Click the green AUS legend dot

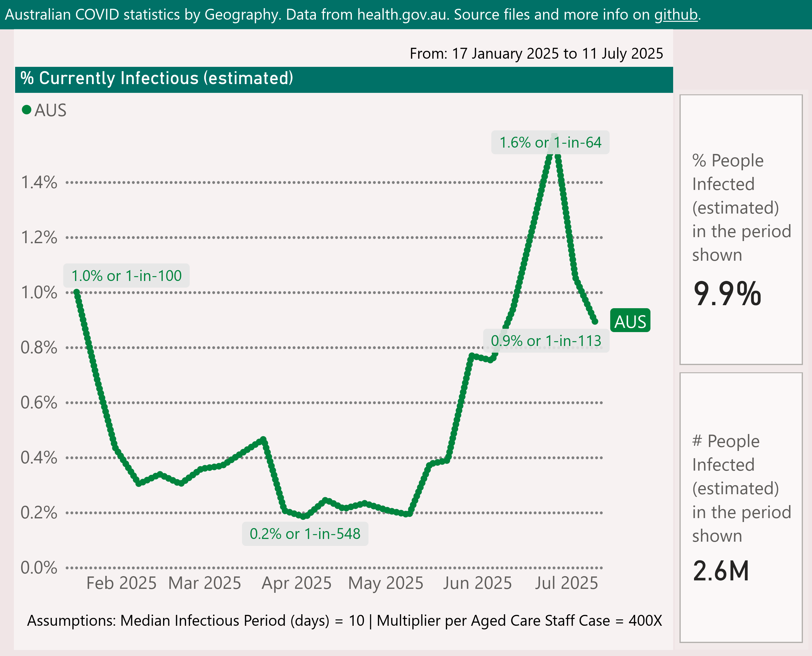coord(26,110)
